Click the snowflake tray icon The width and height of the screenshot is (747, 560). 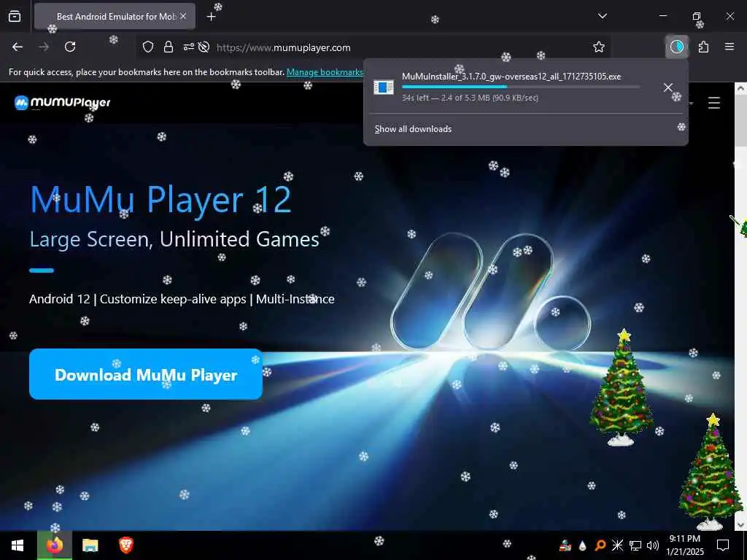[x=617, y=545]
